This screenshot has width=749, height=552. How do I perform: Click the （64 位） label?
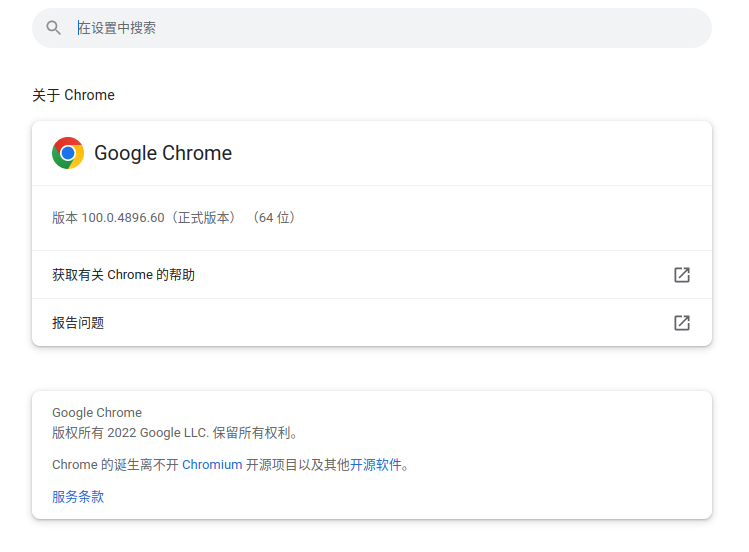pyautogui.click(x=273, y=218)
